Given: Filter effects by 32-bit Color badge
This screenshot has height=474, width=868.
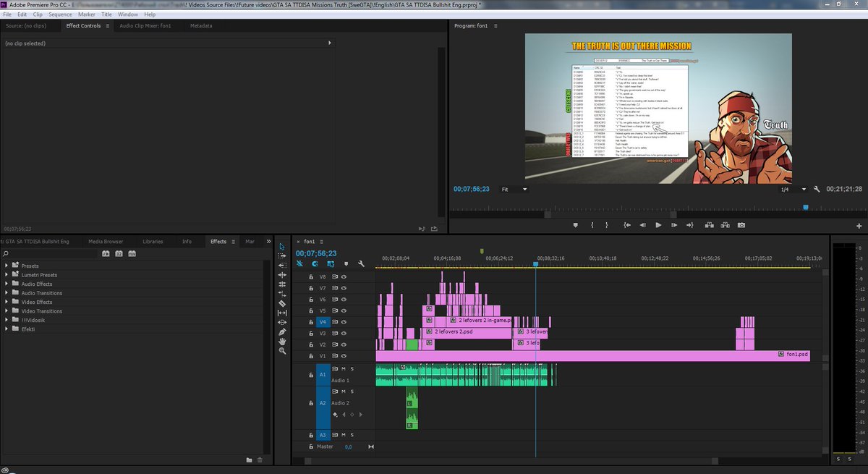Looking at the screenshot, I should [x=119, y=254].
